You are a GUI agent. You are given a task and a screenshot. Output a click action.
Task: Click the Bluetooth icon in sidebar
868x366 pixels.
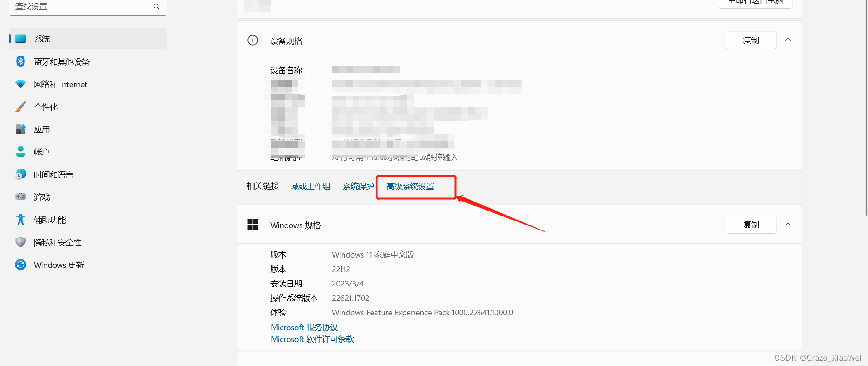point(20,61)
